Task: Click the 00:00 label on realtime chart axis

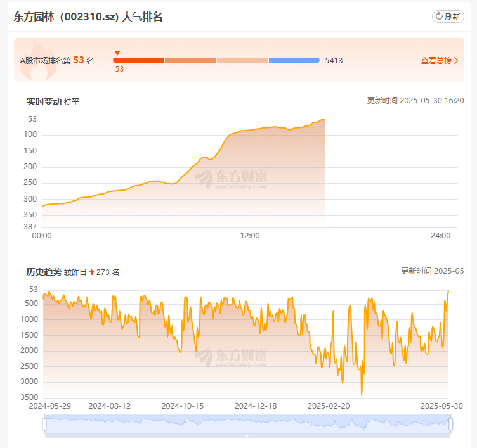Action: coord(42,236)
